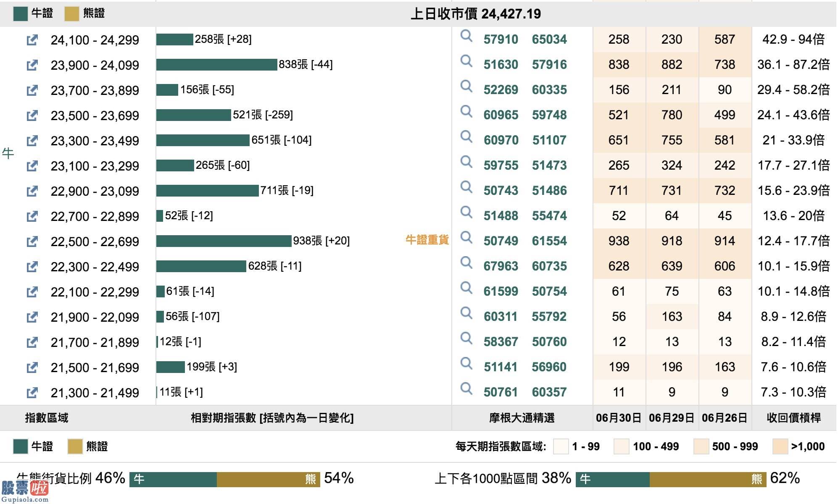Viewport: 838px width, 504px height.
Task: Open warrant code 61554
Action: 549,241
